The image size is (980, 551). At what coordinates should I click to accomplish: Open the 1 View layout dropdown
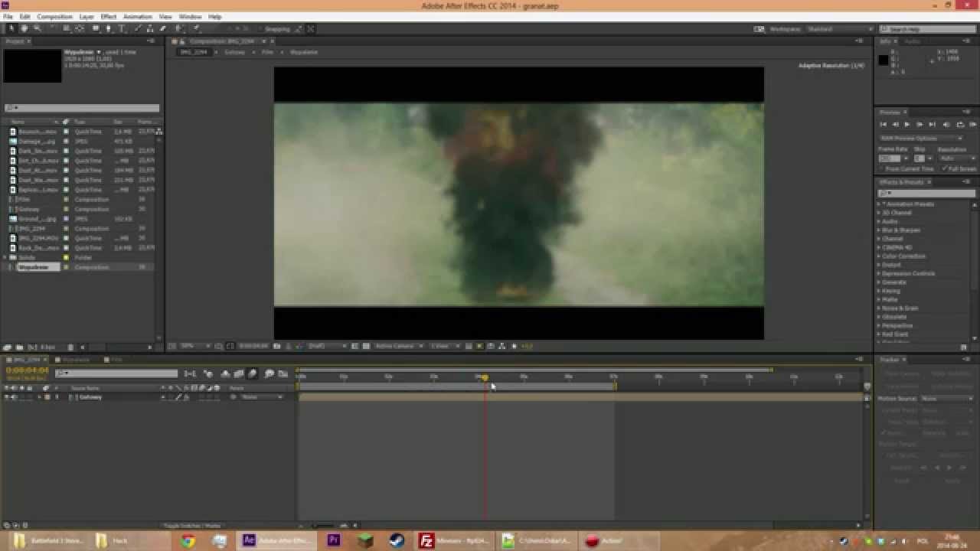tap(444, 346)
